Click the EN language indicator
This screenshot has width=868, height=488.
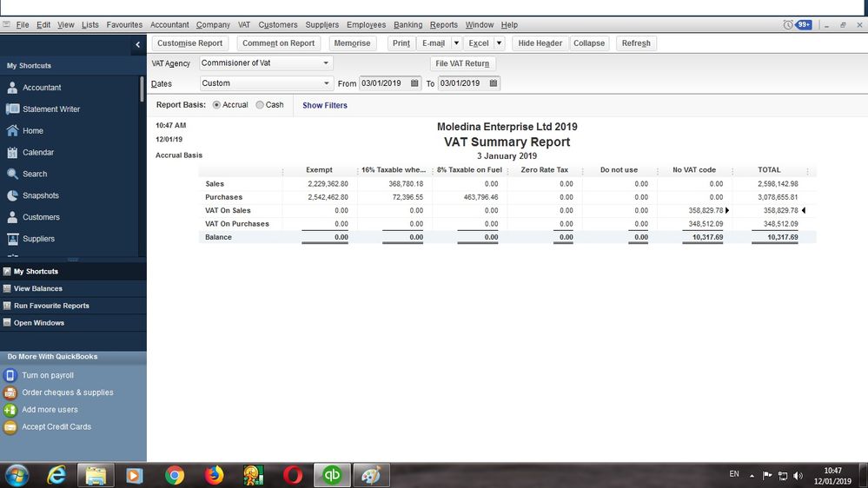coord(734,474)
